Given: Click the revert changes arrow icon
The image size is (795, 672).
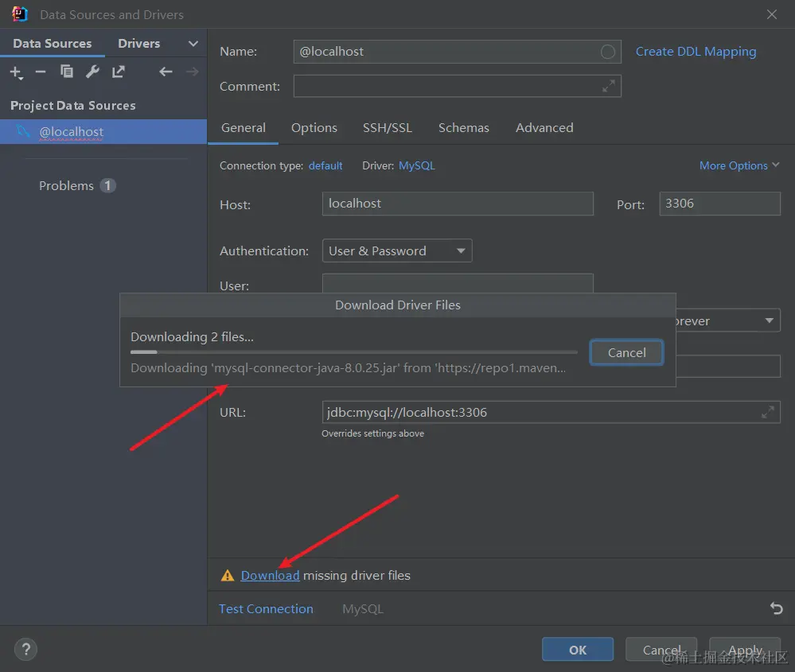Looking at the screenshot, I should tap(776, 608).
